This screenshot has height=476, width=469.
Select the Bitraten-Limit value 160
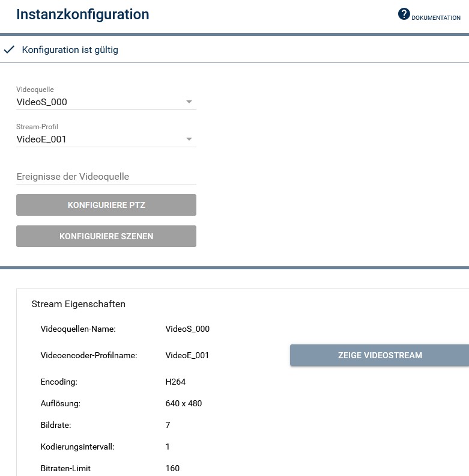pos(172,468)
